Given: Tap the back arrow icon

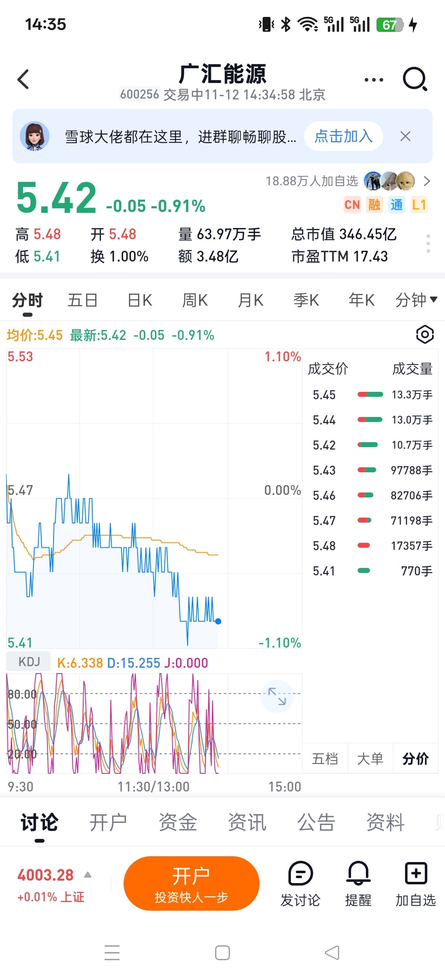Looking at the screenshot, I should coord(23,79).
